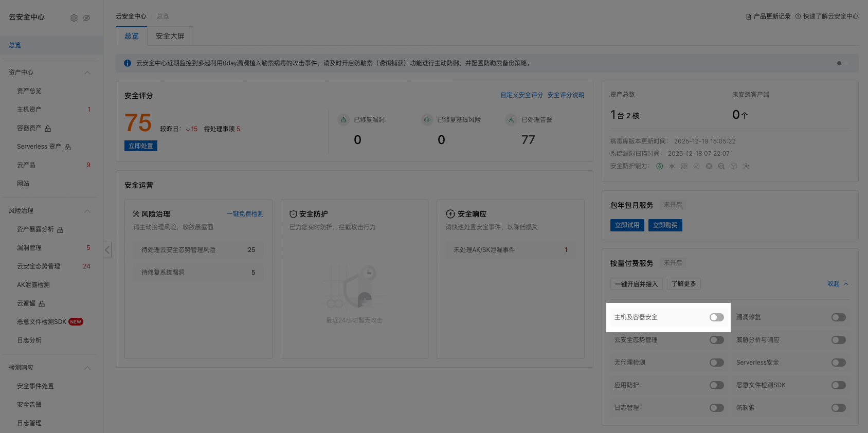Click the 一键免费检测 link
The image size is (868, 433).
click(245, 214)
